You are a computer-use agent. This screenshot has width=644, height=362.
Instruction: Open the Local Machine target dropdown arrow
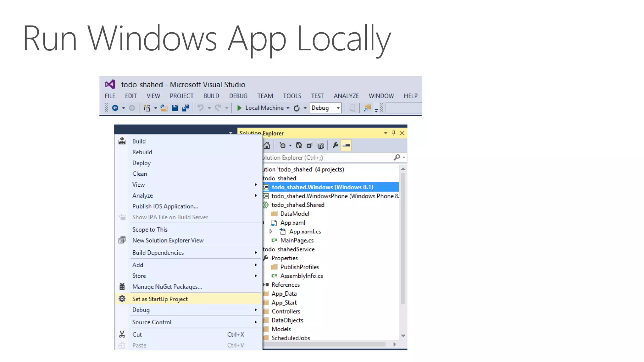point(288,108)
